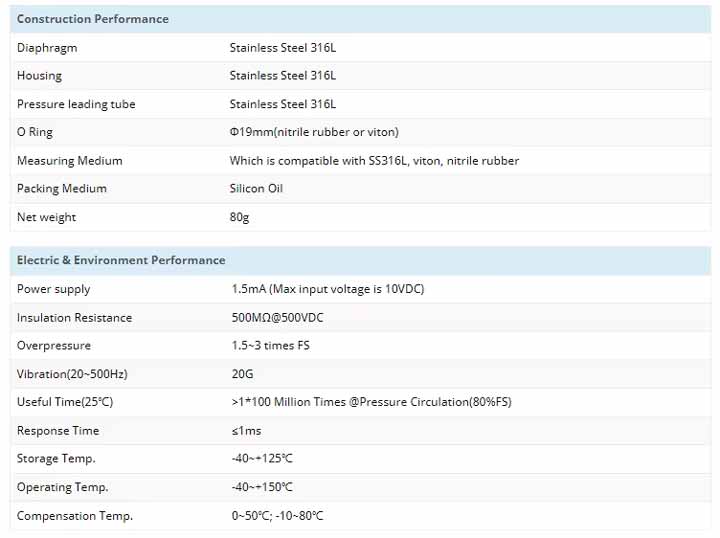Select the Silicon Oil value

[256, 189]
